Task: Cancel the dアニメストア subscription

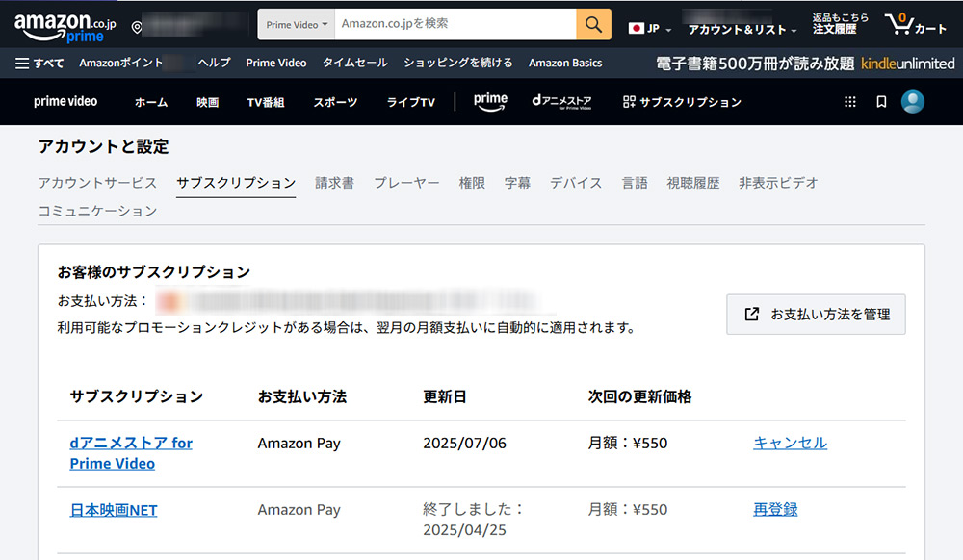Action: pos(790,443)
